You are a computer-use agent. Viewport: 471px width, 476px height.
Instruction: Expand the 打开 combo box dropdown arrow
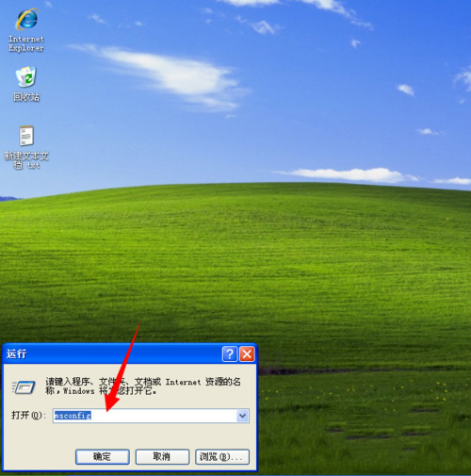pyautogui.click(x=242, y=416)
